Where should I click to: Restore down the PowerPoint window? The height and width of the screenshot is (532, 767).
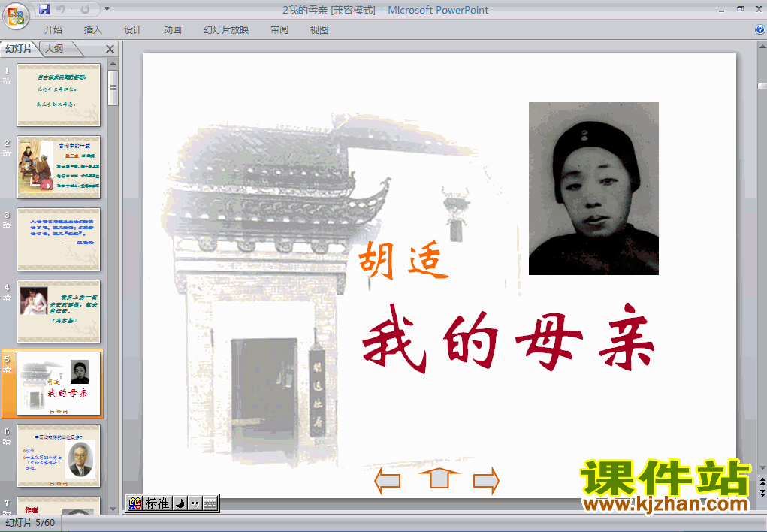[x=740, y=9]
